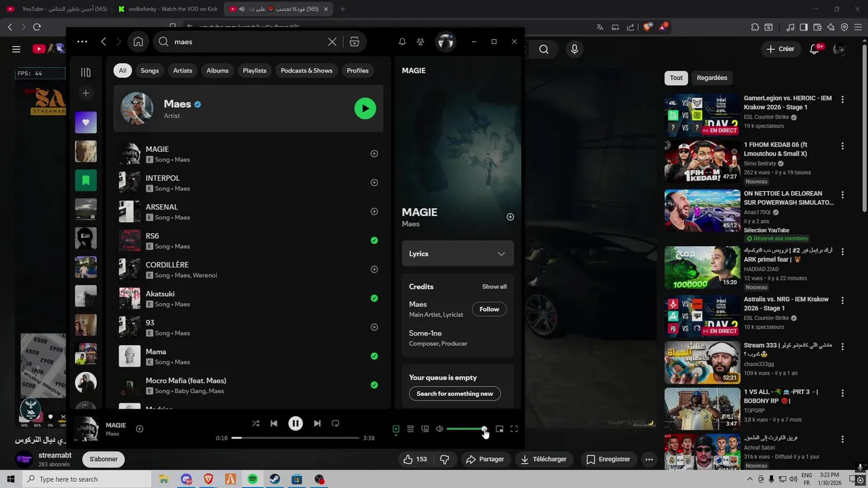
Task: Add INTERPOL to Liked Songs
Action: coord(374,182)
